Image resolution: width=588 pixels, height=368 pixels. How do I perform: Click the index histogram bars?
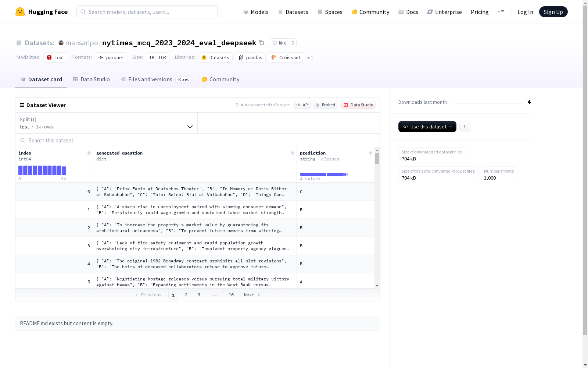click(x=42, y=170)
